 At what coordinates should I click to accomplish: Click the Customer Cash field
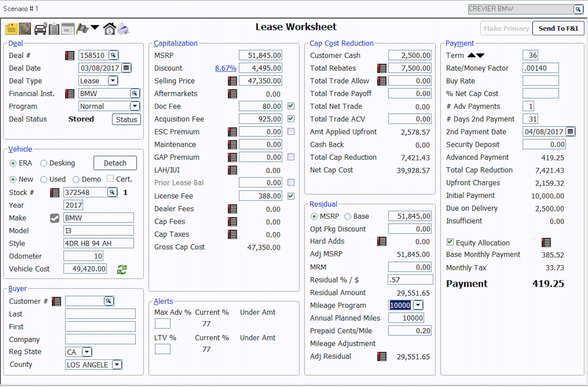[x=410, y=55]
